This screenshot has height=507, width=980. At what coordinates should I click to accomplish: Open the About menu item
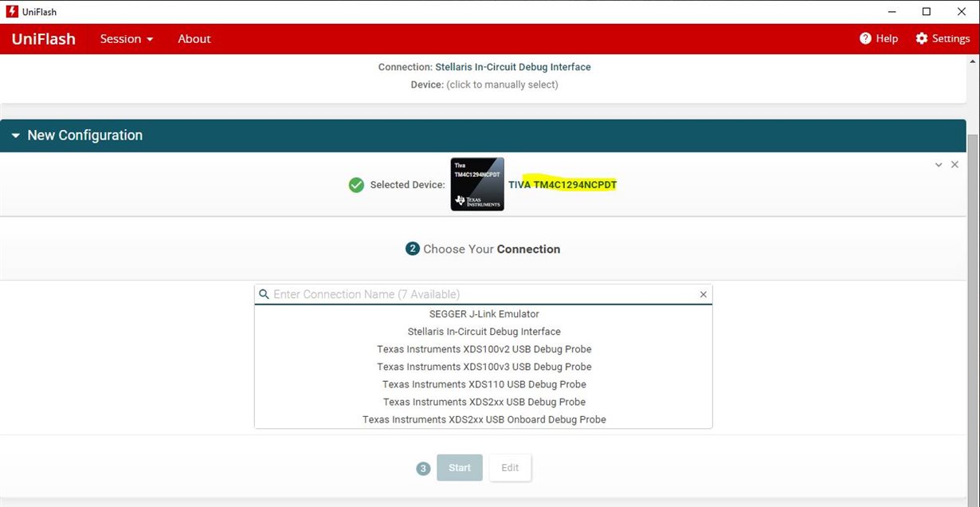(x=194, y=39)
